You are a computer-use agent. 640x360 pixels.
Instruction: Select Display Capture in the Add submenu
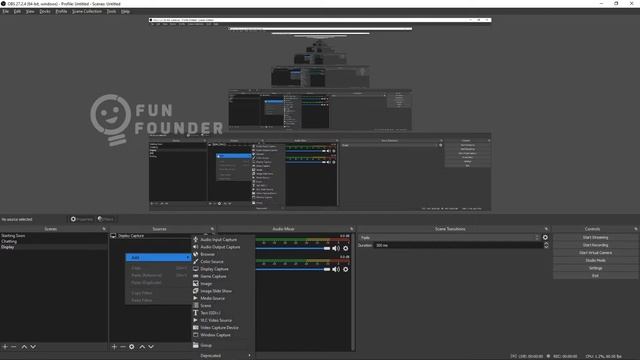coord(214,269)
